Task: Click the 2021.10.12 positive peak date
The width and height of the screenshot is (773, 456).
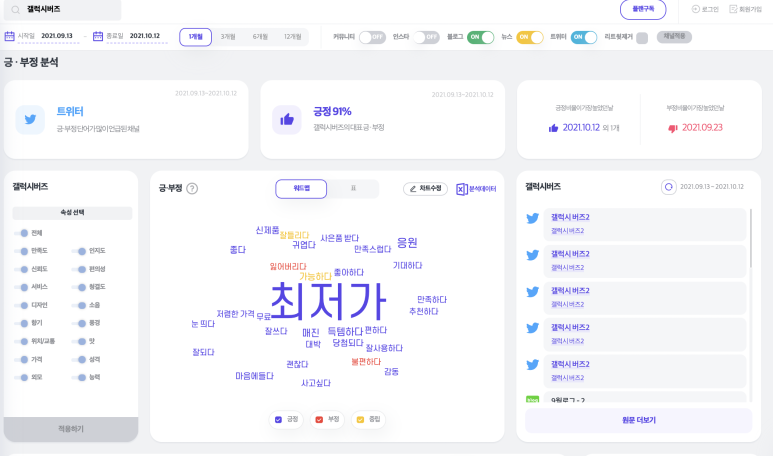Action: click(581, 128)
